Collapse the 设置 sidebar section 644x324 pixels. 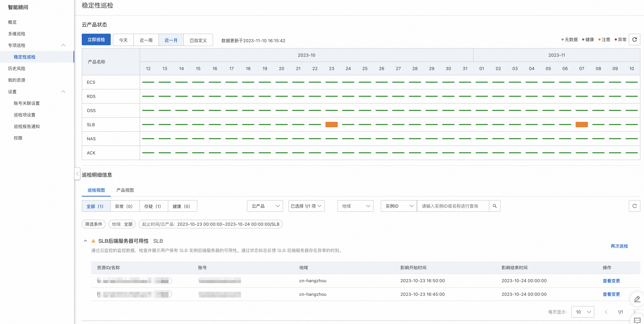[63, 92]
